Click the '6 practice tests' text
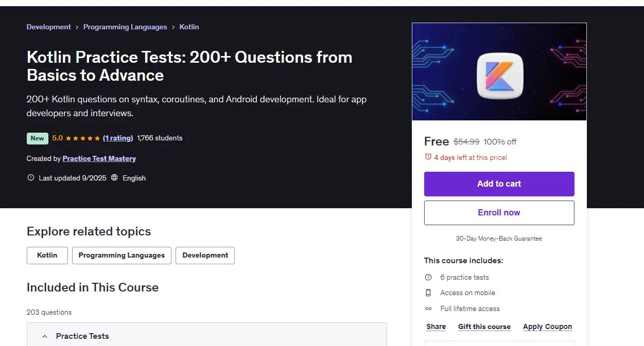 (464, 277)
